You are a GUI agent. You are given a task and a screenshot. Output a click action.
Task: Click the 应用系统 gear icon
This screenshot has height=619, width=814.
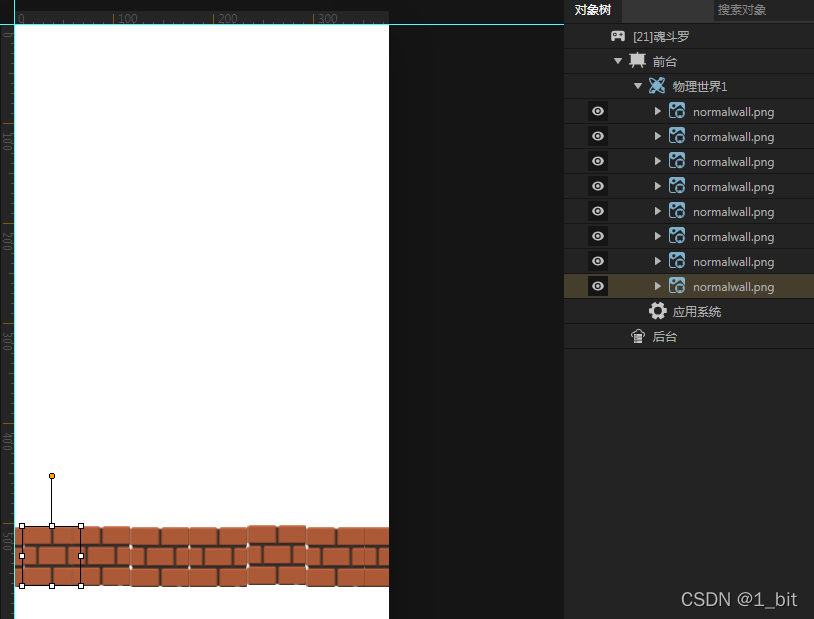657,311
